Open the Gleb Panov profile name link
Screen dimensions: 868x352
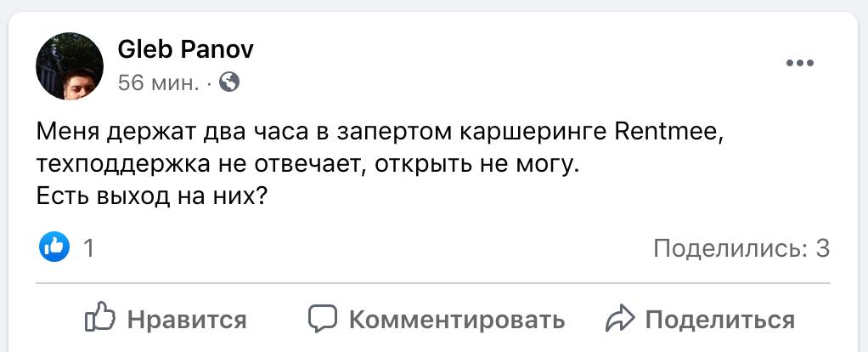[185, 50]
